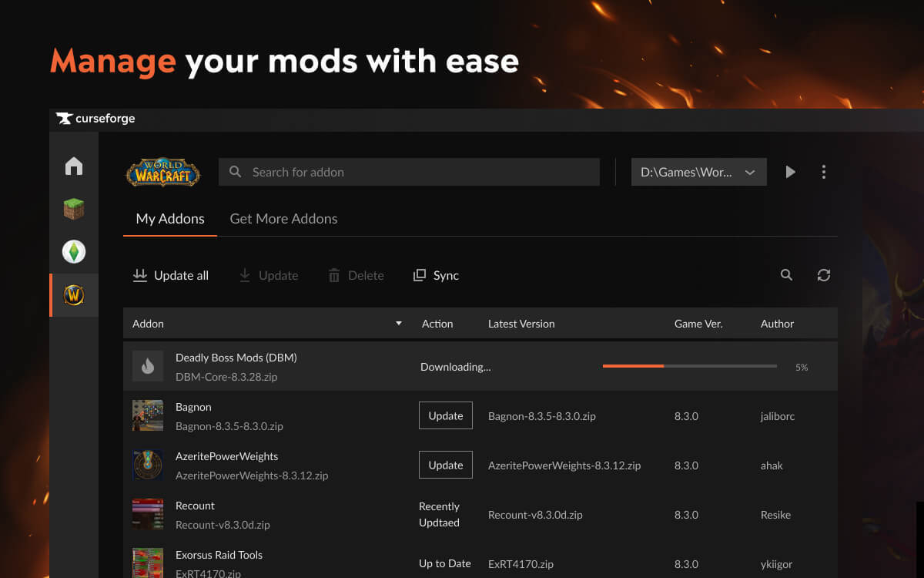Select the My Addons tab
The width and height of the screenshot is (924, 578).
click(170, 219)
